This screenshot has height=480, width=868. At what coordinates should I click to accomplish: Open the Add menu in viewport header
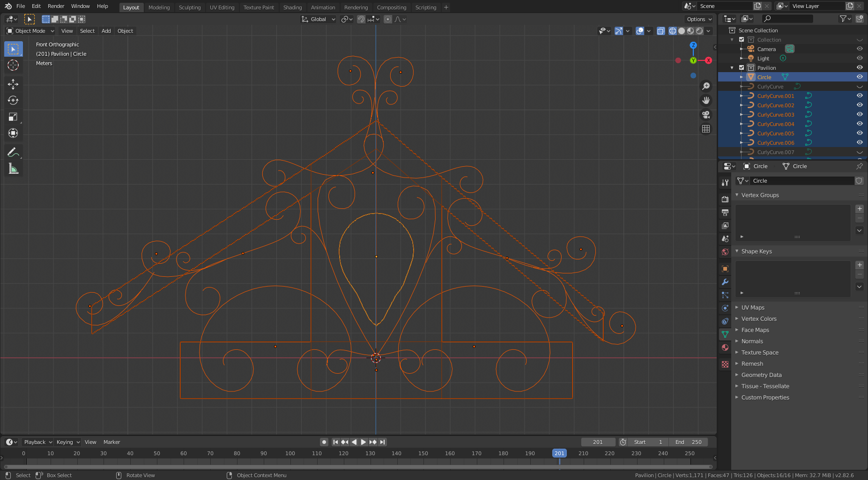point(106,31)
